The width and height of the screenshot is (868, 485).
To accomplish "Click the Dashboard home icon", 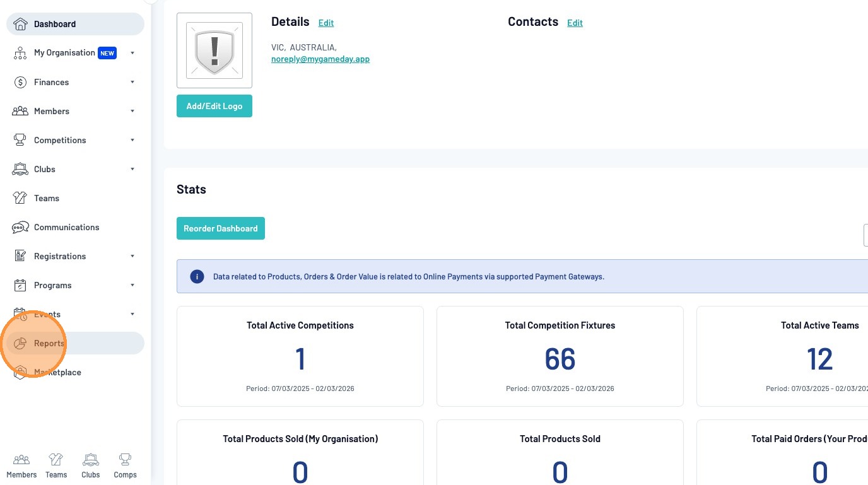I will pyautogui.click(x=20, y=24).
